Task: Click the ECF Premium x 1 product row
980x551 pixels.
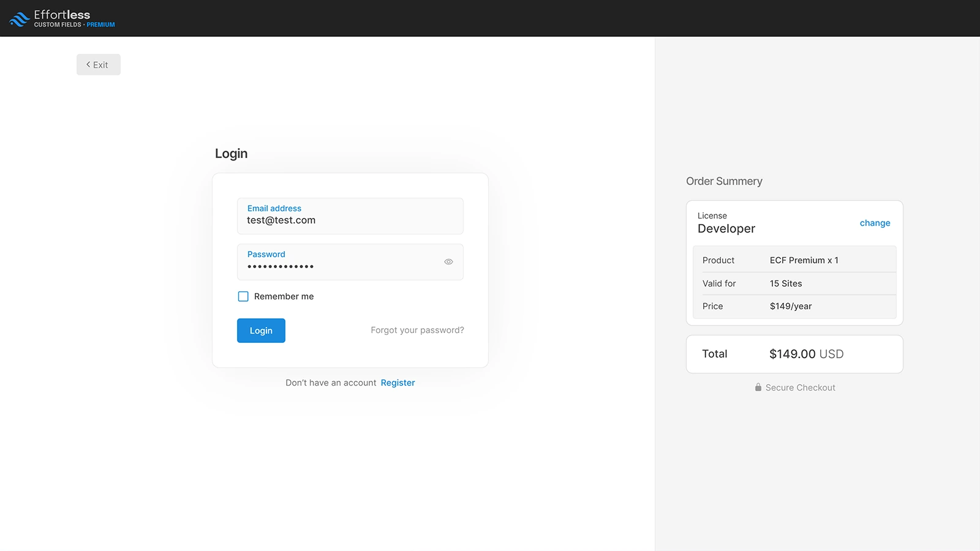Action: coord(794,260)
